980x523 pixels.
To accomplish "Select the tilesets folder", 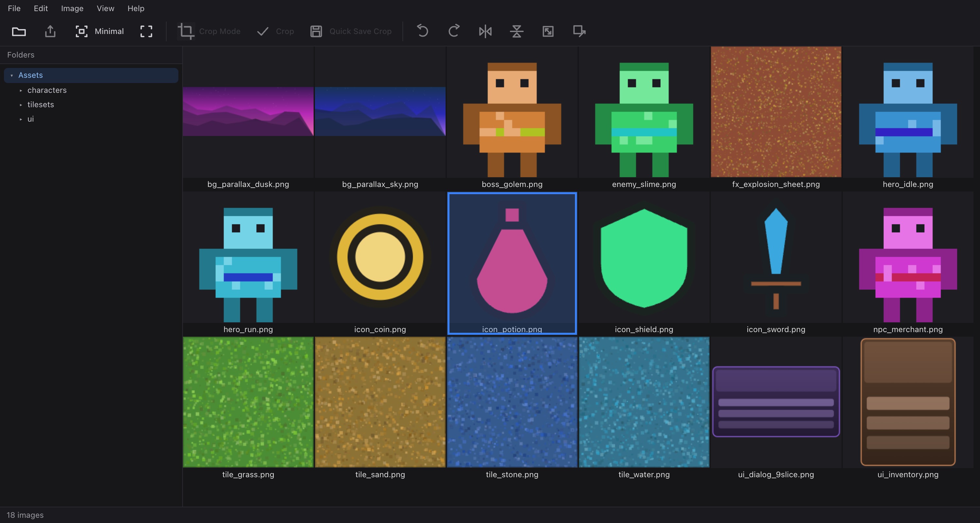I will coord(41,105).
